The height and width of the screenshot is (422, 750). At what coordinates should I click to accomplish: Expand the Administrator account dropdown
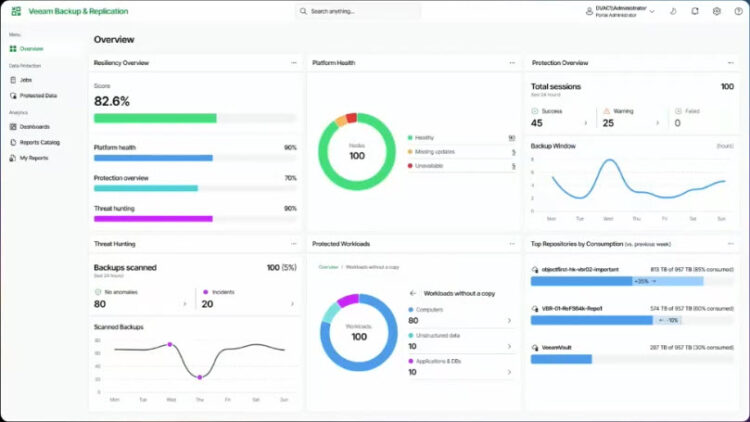click(x=652, y=11)
